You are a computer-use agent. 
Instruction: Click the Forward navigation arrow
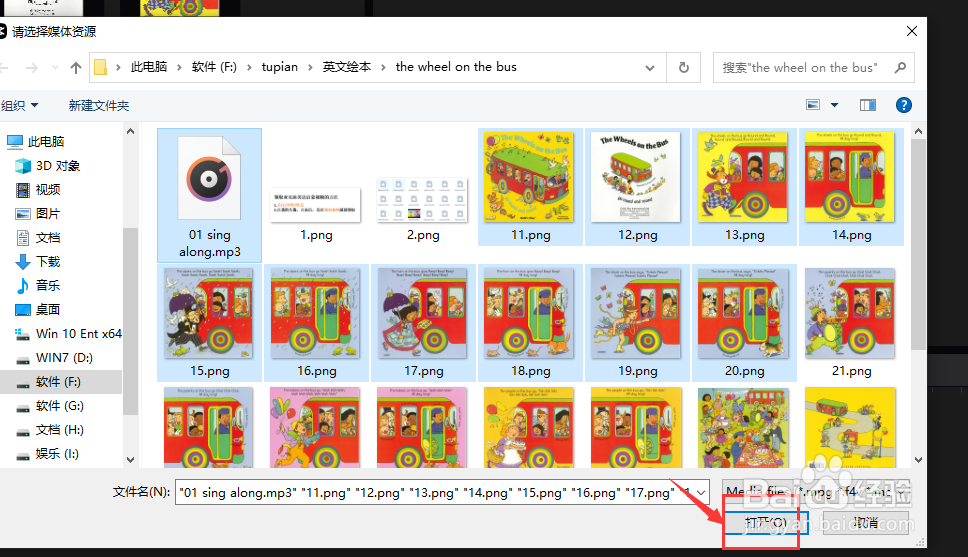pyautogui.click(x=31, y=68)
